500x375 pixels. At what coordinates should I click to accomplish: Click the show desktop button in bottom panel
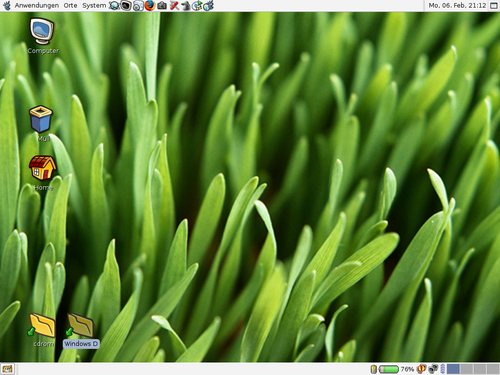[x=7, y=369]
